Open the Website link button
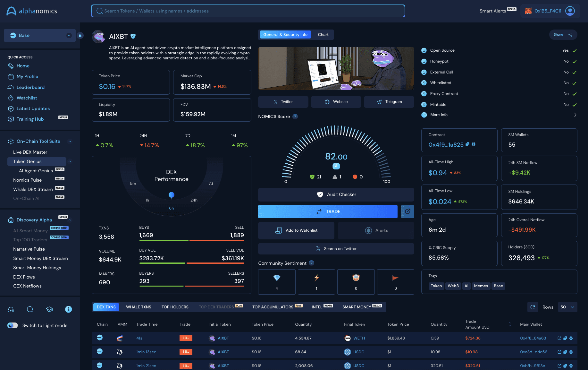Screen dimensions: 588x370 pos(336,102)
